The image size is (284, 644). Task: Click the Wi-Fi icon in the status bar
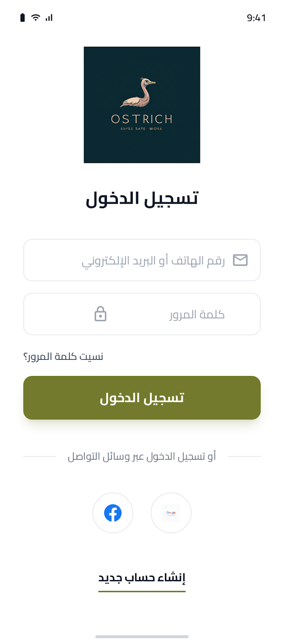[35, 18]
